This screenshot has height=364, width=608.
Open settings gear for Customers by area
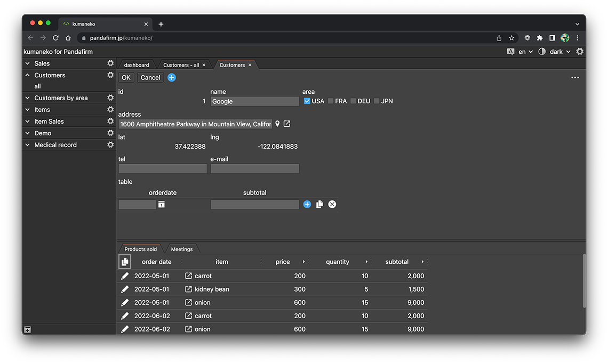tap(110, 98)
